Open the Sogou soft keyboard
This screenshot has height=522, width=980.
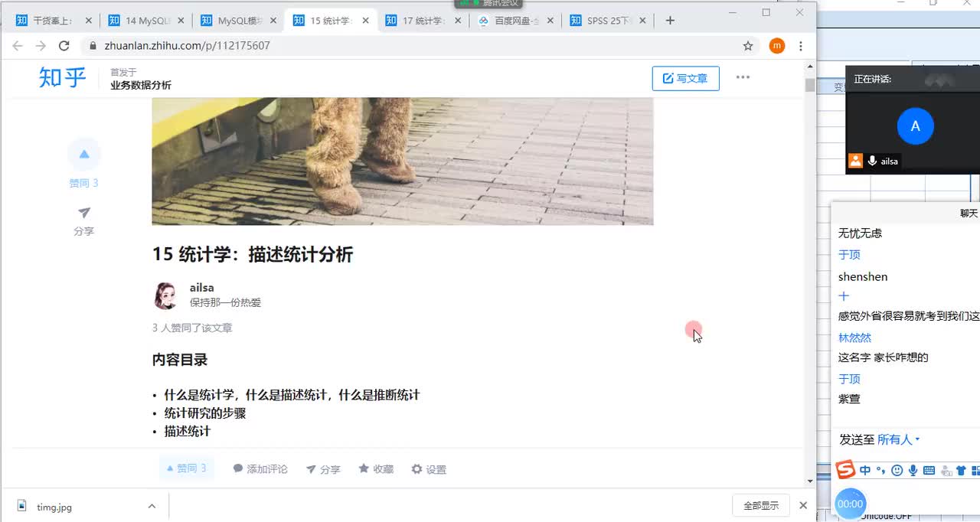(929, 471)
